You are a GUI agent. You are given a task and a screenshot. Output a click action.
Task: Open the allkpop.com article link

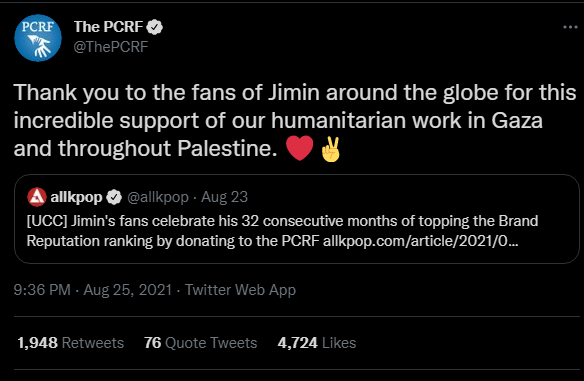[x=420, y=241]
